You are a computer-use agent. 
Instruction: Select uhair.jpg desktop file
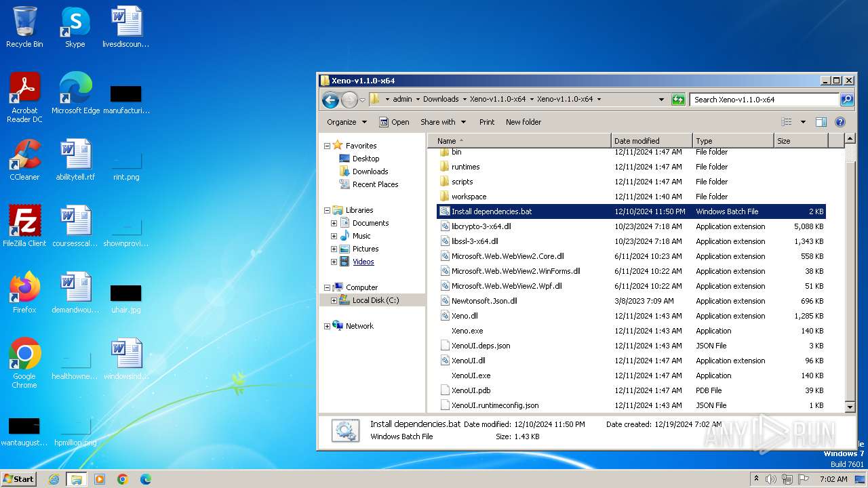click(126, 298)
